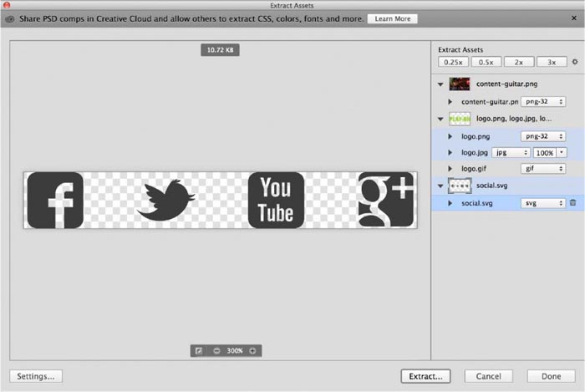The image size is (585, 392).
Task: Click the 10.72 KB file size label
Action: click(220, 50)
